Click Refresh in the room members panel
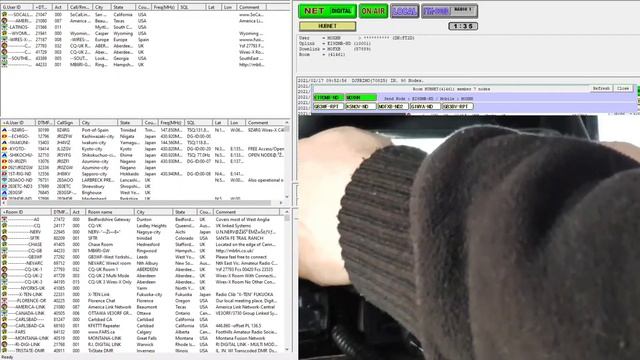This screenshot has height=360, width=640. (x=601, y=89)
